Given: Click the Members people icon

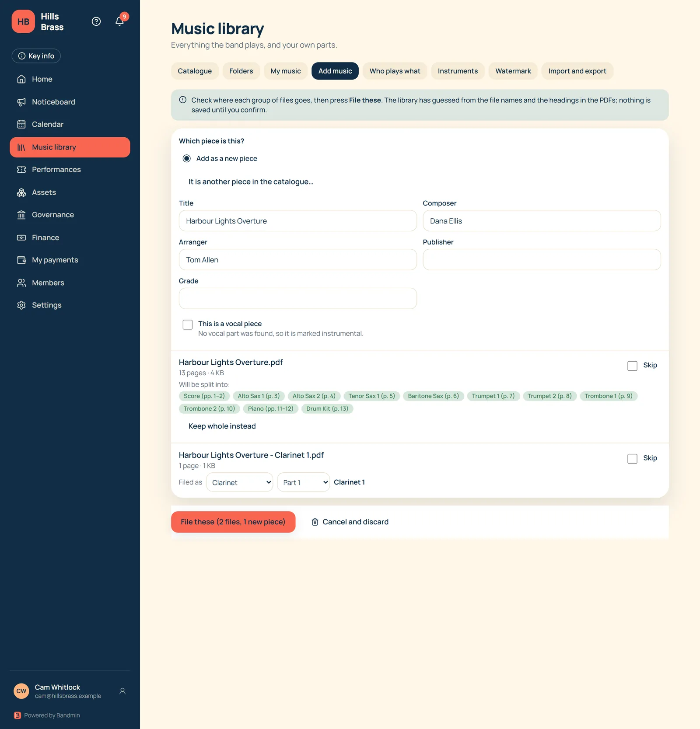Looking at the screenshot, I should pyautogui.click(x=21, y=283).
